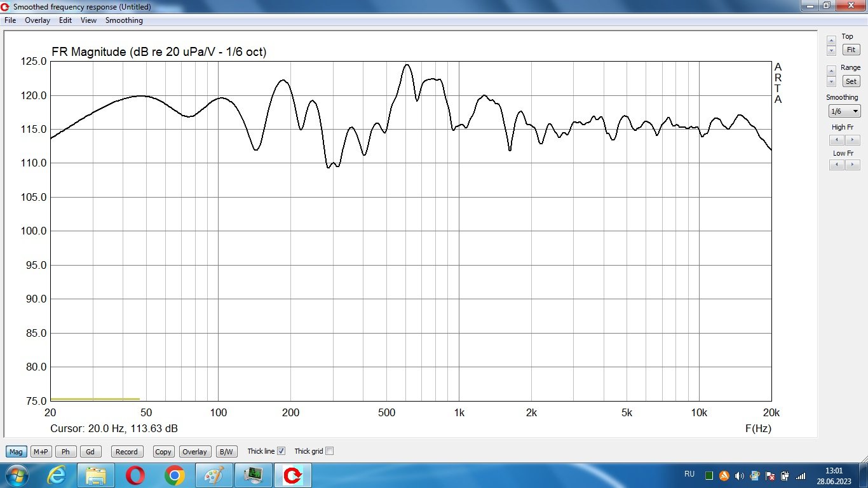This screenshot has width=868, height=488.
Task: Switch to Mag magnitude view
Action: [x=16, y=452]
